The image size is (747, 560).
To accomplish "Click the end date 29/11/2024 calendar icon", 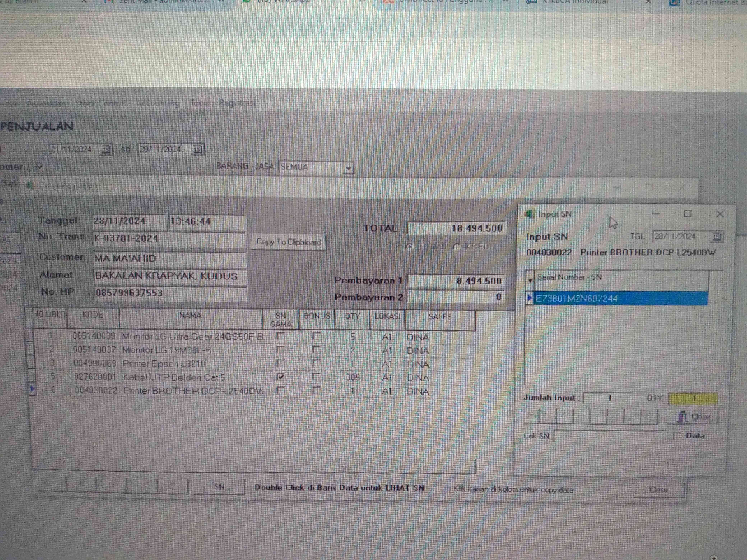I will pos(198,150).
